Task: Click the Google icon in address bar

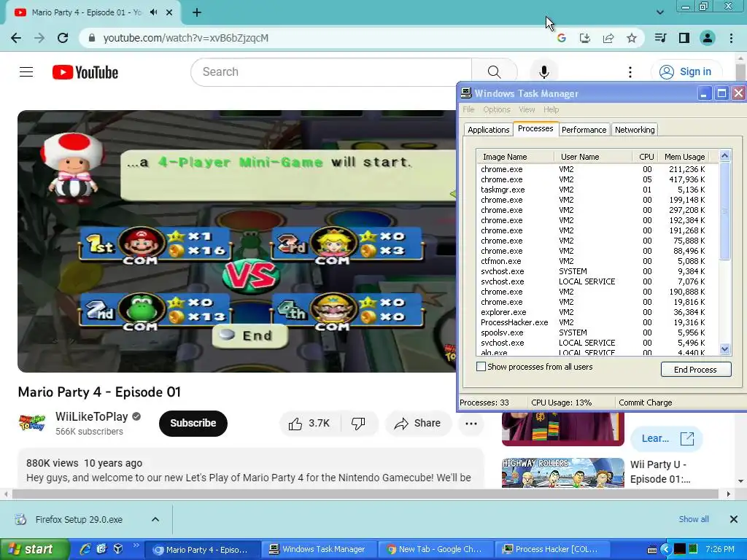Action: [561, 38]
